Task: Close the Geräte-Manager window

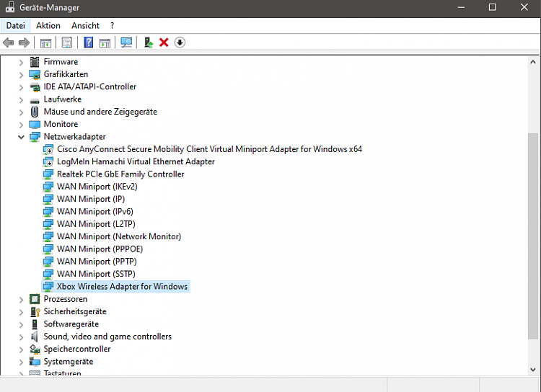Action: click(524, 7)
